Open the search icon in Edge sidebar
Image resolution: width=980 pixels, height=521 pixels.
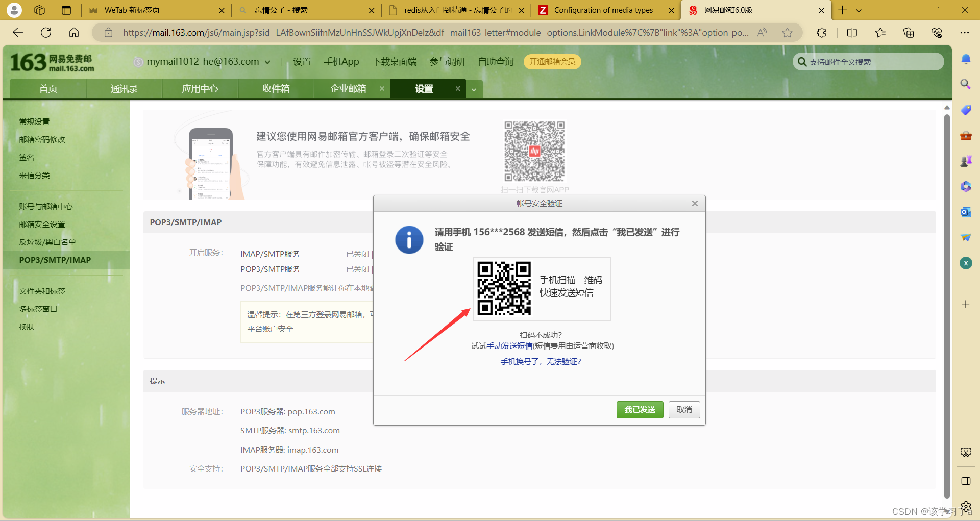966,84
